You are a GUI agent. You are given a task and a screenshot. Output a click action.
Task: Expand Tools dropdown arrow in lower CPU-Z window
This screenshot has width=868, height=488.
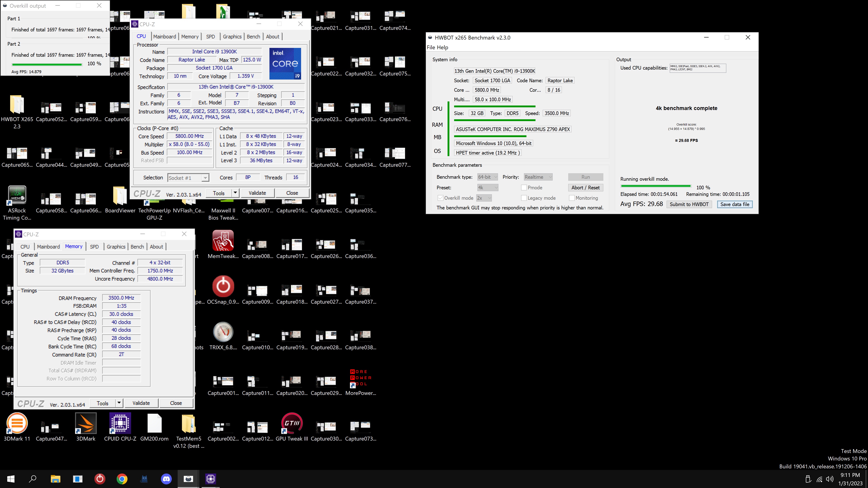[x=119, y=403]
